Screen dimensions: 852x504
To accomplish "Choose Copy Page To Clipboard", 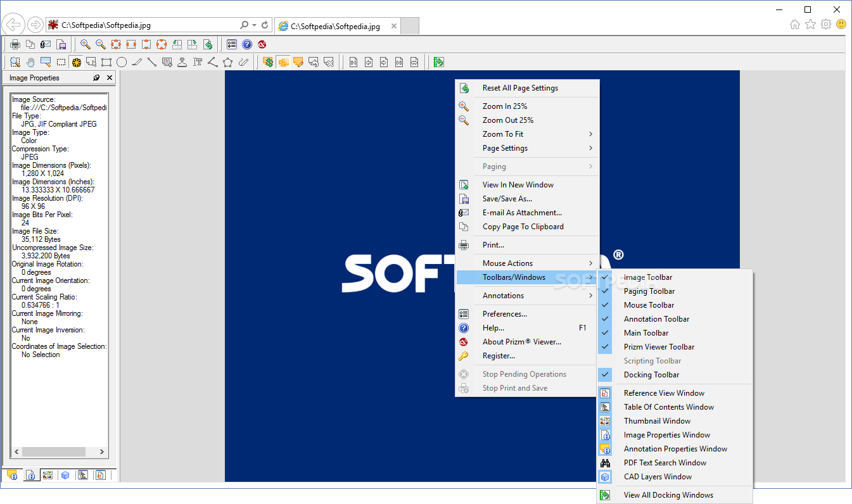I will pyautogui.click(x=527, y=227).
